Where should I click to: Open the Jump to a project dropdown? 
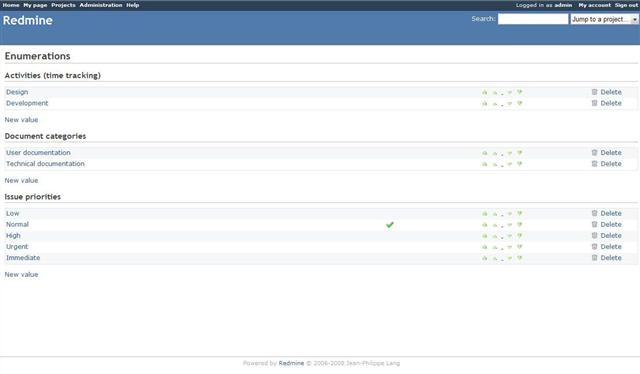604,19
